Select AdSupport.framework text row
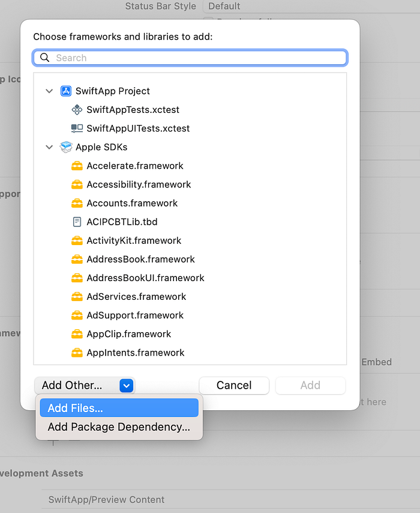Screen dimensions: 420x513 [x=136, y=315]
